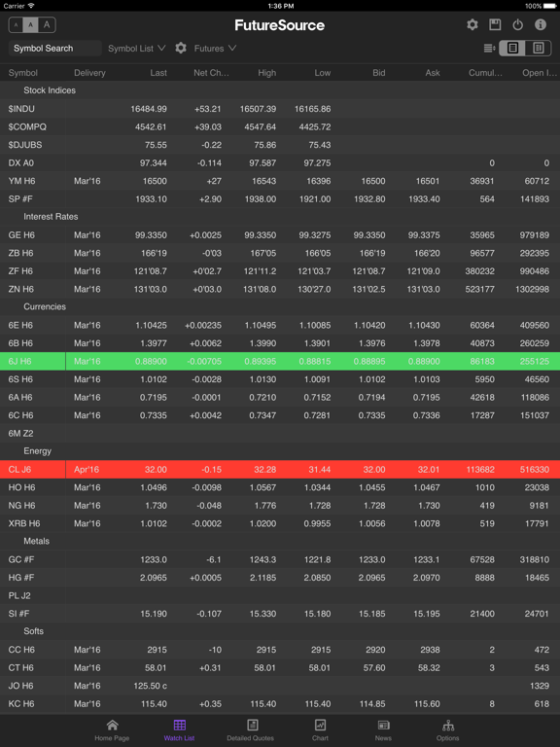Screen dimensions: 560x747
Task: Click HO H6 ask value 1.0467
Action: point(427,487)
